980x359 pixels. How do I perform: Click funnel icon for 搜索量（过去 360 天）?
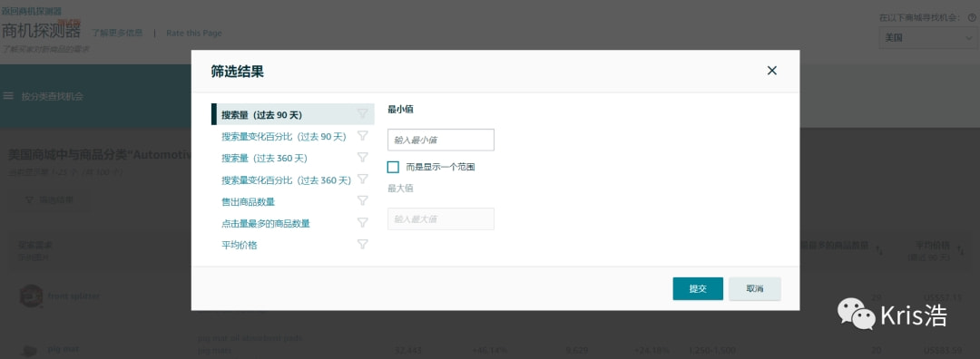click(362, 158)
